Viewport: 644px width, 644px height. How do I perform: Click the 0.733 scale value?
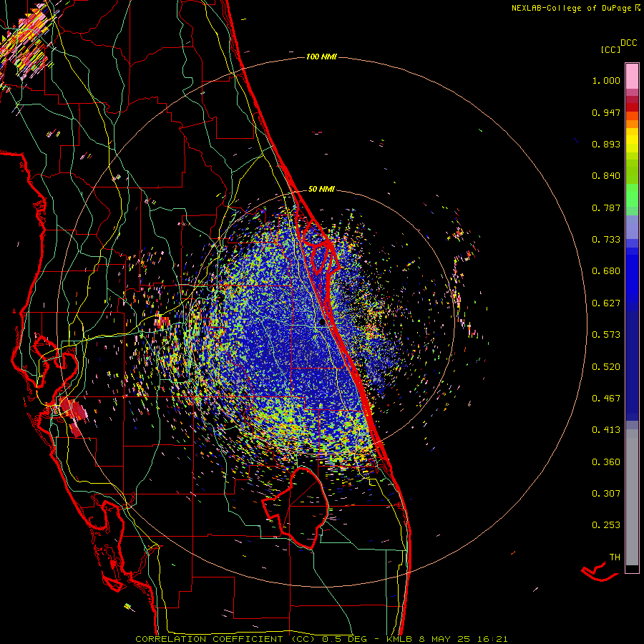606,240
